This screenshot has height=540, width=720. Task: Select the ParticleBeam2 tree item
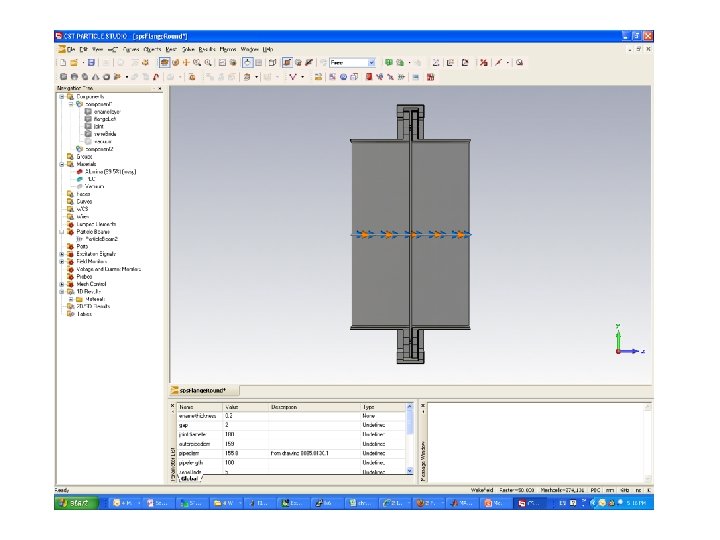coord(100,240)
